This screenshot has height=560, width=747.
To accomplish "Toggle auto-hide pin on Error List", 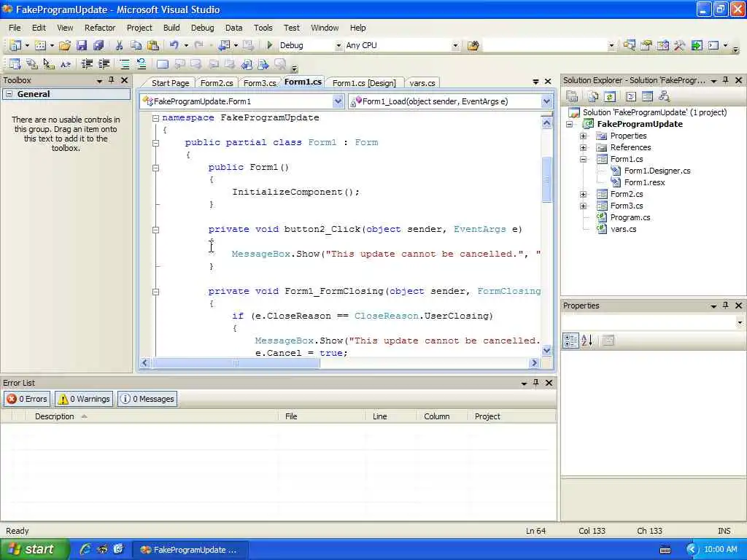I will pyautogui.click(x=536, y=382).
